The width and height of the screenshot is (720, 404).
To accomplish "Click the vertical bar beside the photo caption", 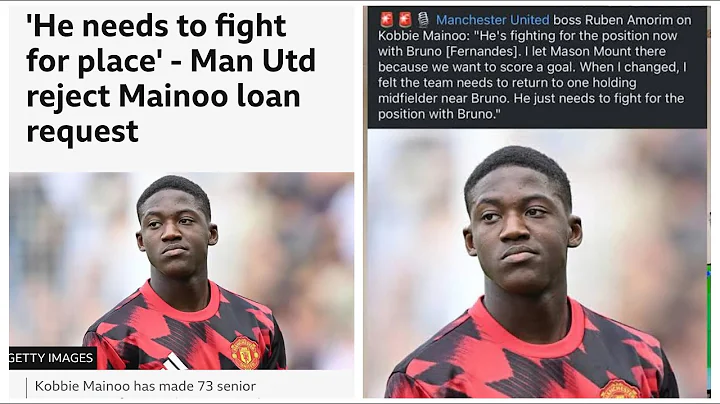I will (x=27, y=388).
